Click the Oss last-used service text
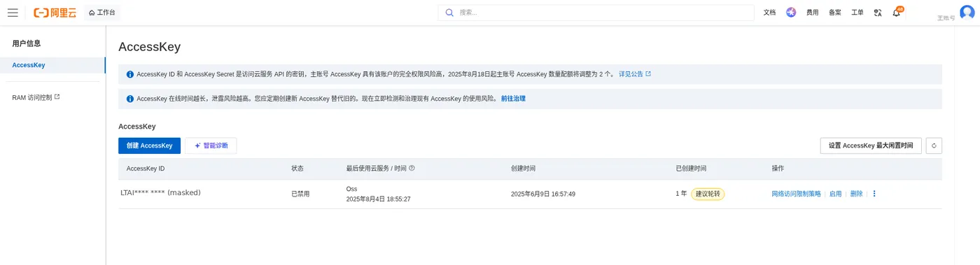The image size is (980, 265). coord(351,189)
